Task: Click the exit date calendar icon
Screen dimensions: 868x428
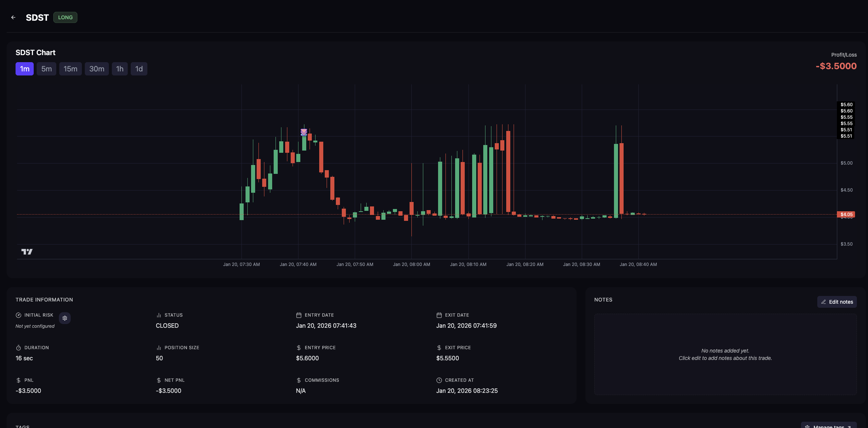Action: pyautogui.click(x=439, y=315)
